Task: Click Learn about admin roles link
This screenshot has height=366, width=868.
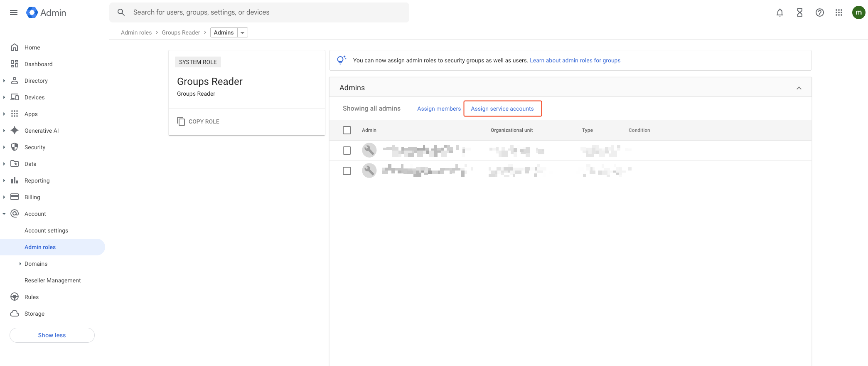Action: click(x=575, y=60)
